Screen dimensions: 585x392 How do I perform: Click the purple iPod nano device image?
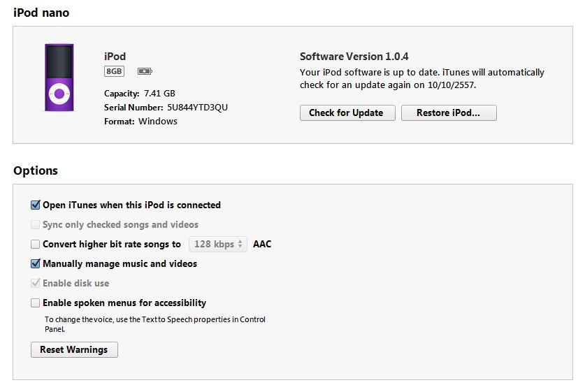[59, 78]
